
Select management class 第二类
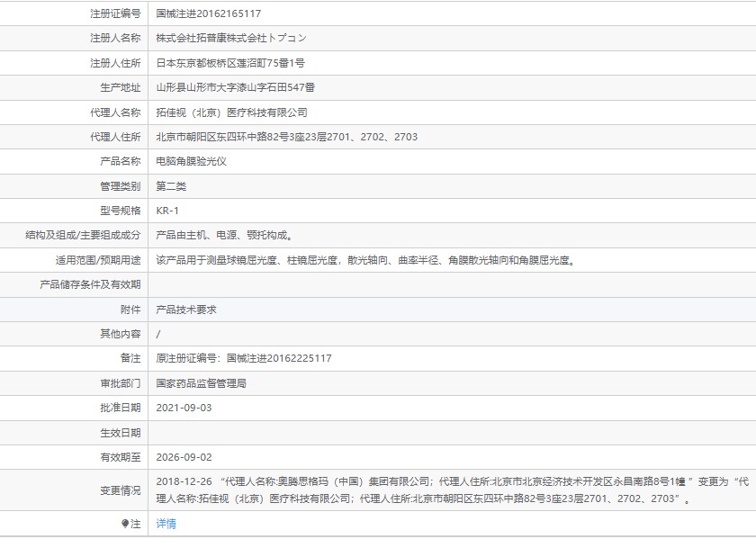171,186
